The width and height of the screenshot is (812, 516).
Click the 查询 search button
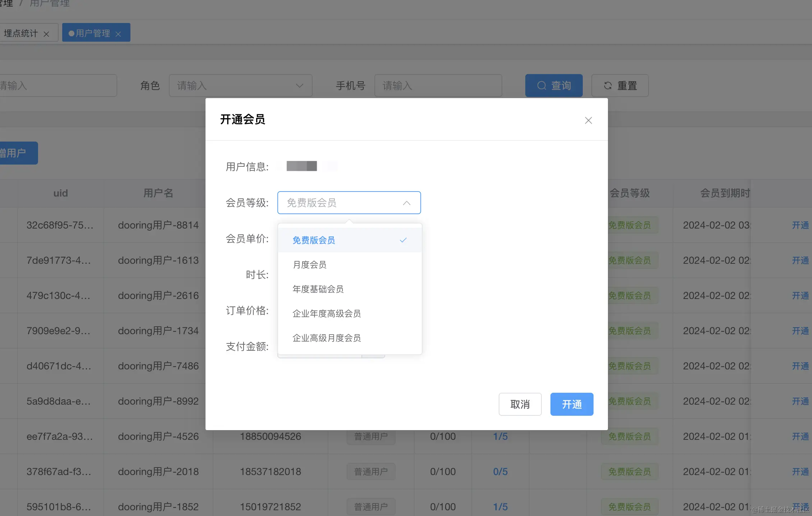[x=554, y=86]
